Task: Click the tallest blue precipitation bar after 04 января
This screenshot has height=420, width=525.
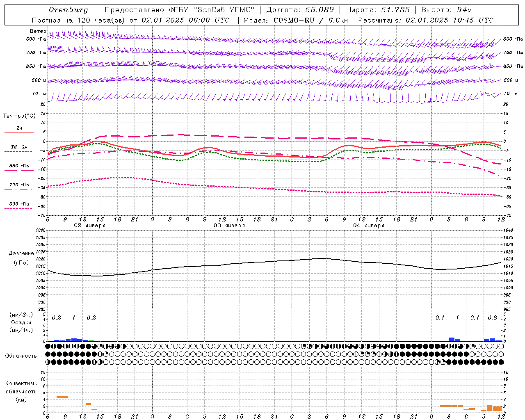Action: pyautogui.click(x=452, y=339)
